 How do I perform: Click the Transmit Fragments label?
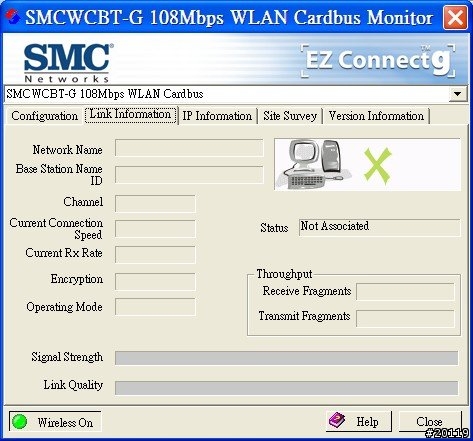pyautogui.click(x=304, y=316)
